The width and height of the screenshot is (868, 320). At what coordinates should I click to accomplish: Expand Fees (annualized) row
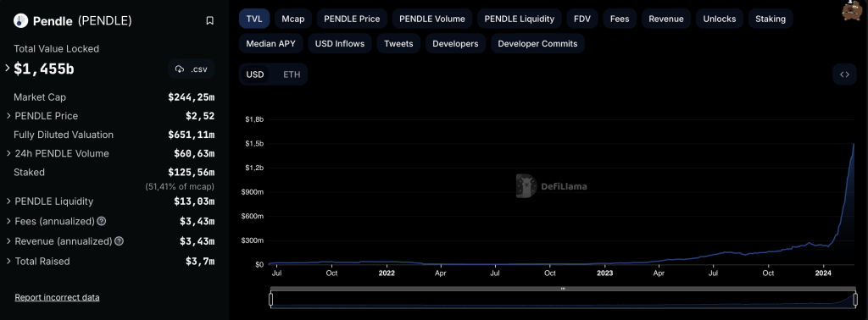pos(8,221)
